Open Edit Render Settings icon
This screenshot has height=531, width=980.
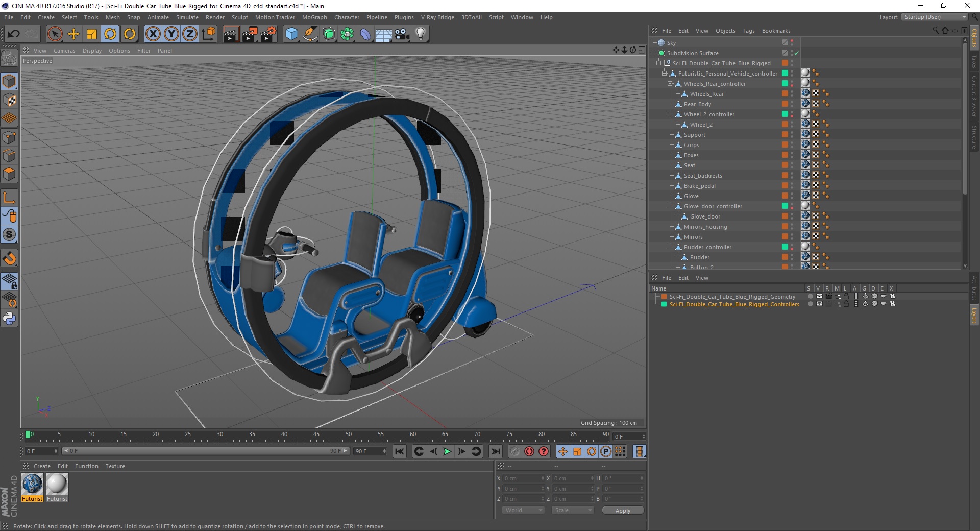(x=268, y=34)
